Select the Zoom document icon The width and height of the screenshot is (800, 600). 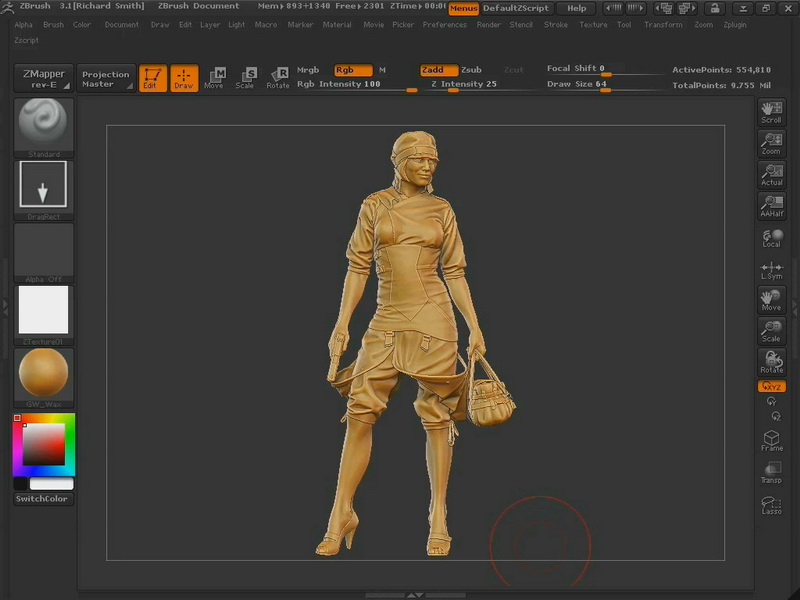click(771, 143)
